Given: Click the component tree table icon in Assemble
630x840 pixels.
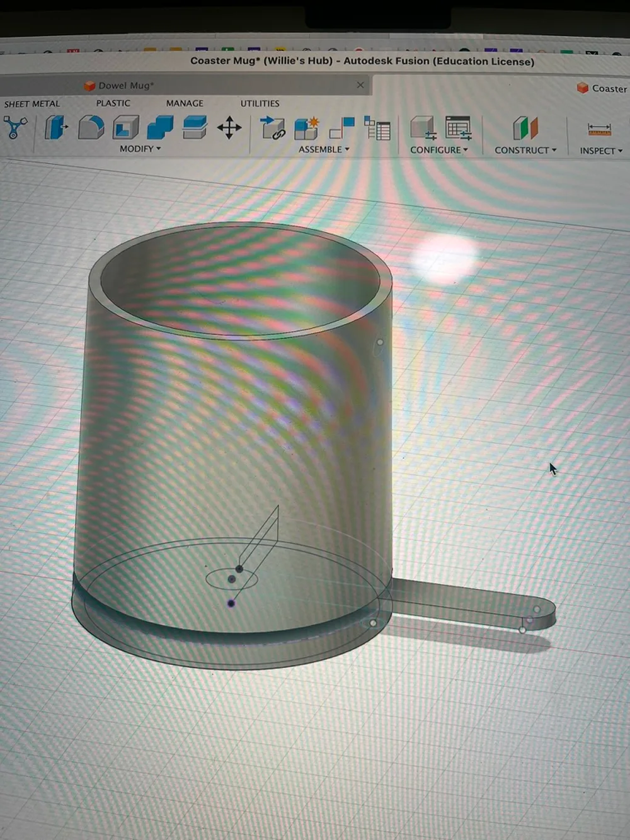Looking at the screenshot, I should pos(377,129).
